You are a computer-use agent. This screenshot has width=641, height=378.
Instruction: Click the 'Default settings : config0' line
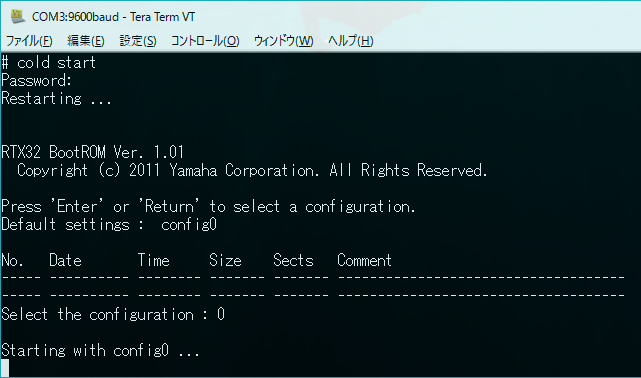[x=109, y=224]
